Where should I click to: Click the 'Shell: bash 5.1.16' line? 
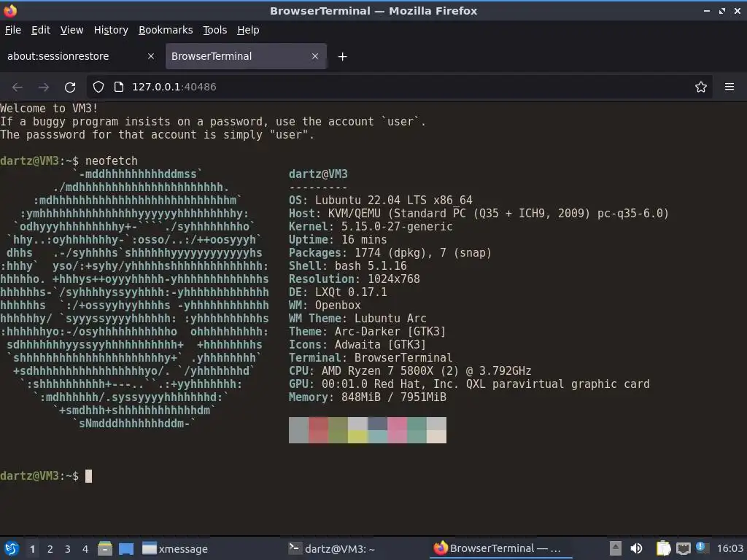pyautogui.click(x=348, y=266)
